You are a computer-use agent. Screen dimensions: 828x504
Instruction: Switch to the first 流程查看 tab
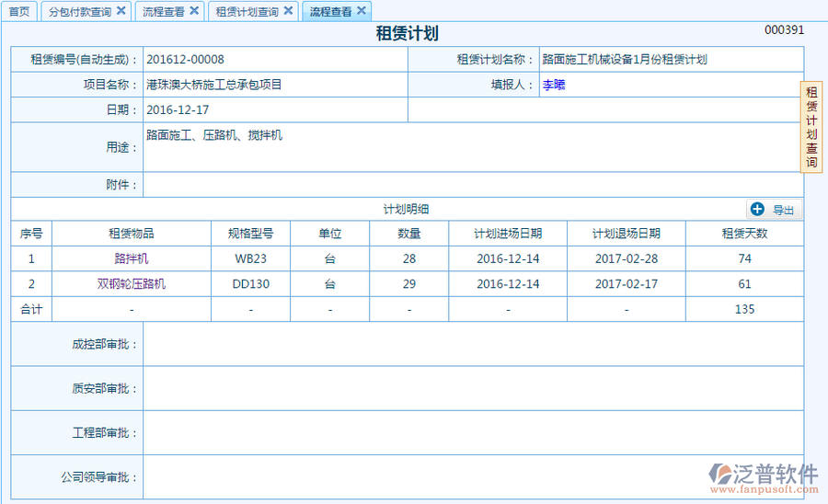(164, 12)
